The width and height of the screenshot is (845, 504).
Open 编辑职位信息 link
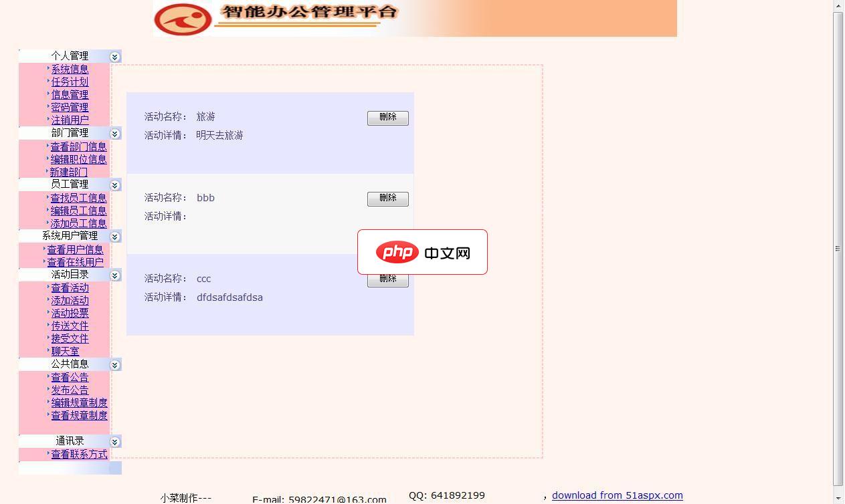79,159
